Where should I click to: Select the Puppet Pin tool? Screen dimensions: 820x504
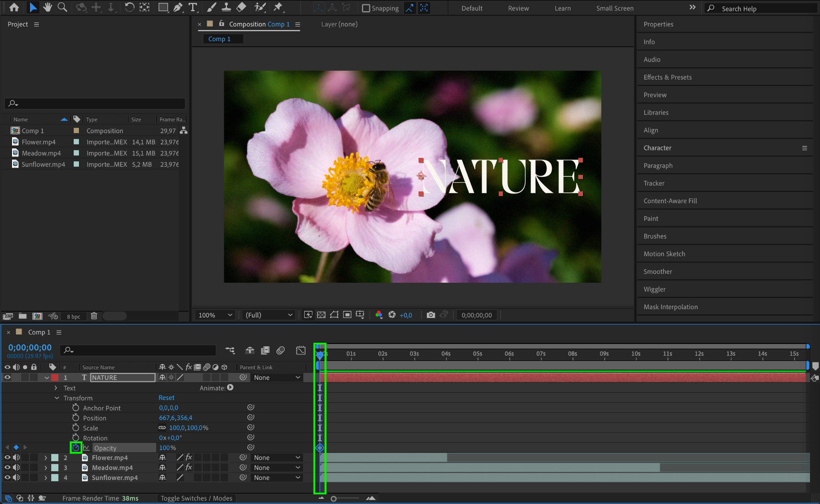coord(278,7)
